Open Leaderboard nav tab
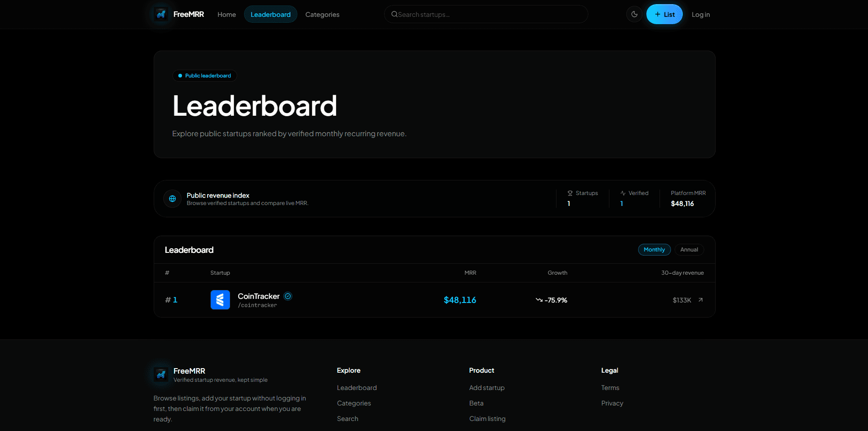The width and height of the screenshot is (868, 431). tap(270, 15)
